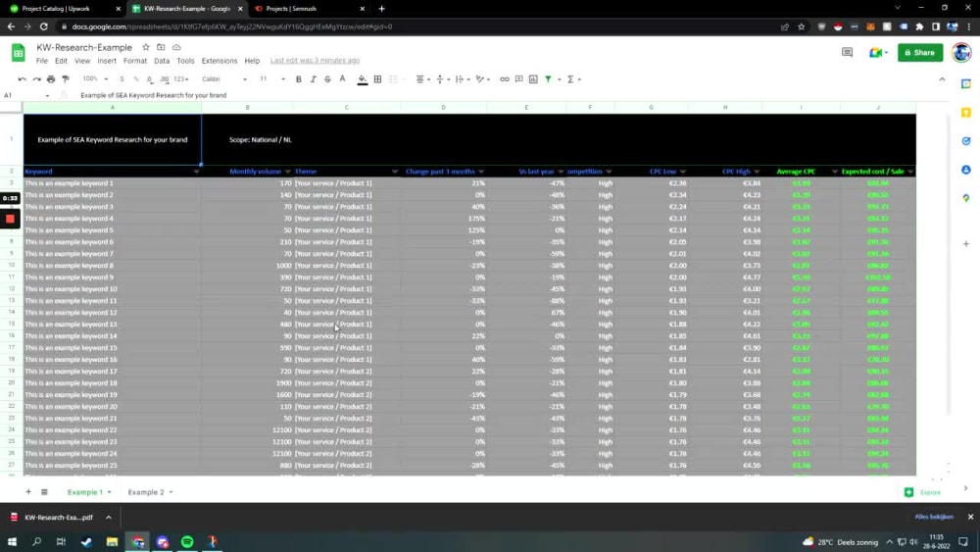Format selection as percent

point(135,79)
